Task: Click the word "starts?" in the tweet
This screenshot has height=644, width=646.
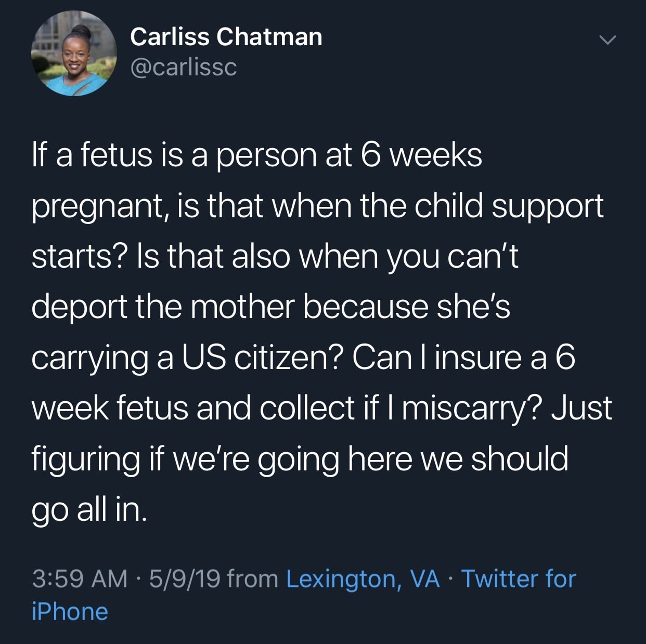Action: click(80, 257)
